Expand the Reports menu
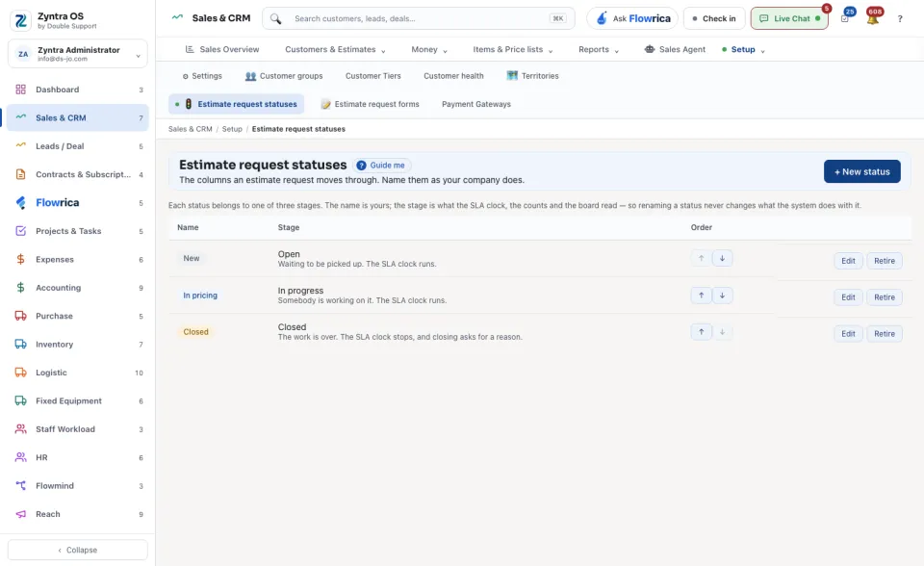924x566 pixels. coord(598,49)
